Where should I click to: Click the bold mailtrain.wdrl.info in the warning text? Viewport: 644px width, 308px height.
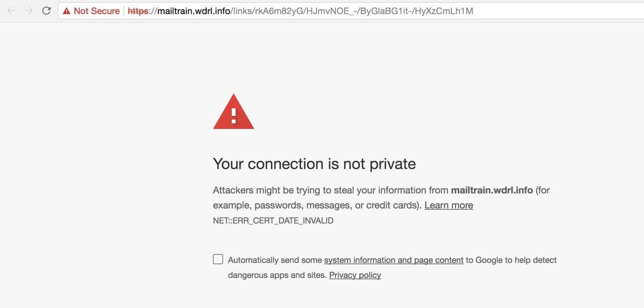492,190
